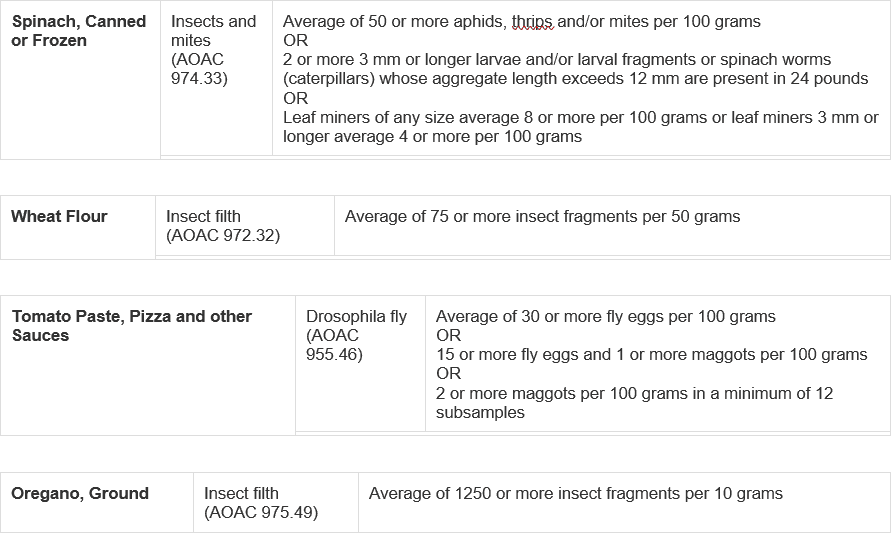
Task: Select the Insect filth AOAC 972.32 cell
Action: [x=245, y=226]
